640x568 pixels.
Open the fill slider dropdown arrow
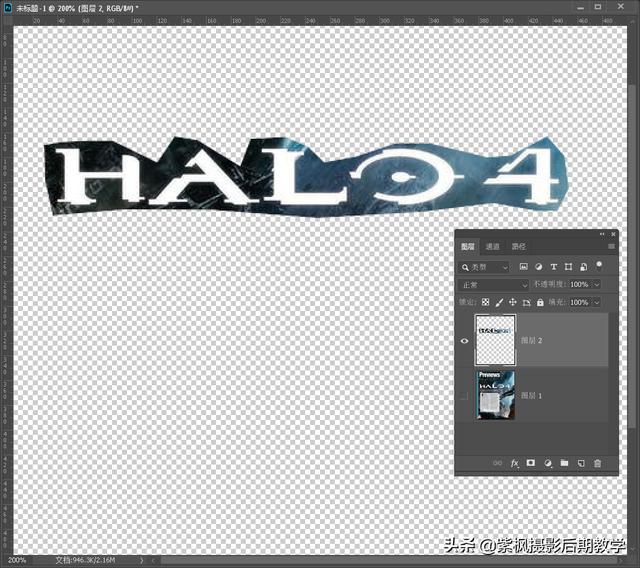[597, 302]
